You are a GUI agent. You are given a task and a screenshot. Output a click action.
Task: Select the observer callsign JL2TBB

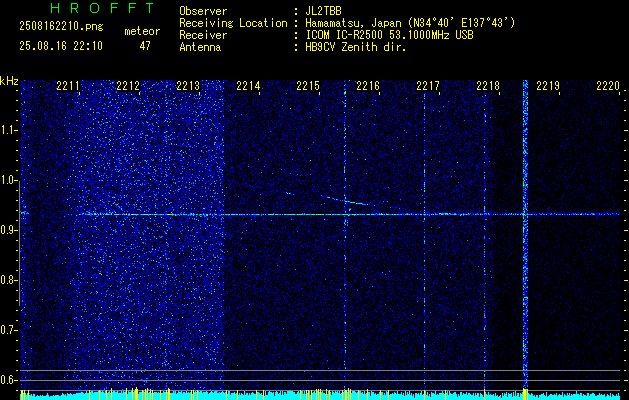click(x=323, y=11)
